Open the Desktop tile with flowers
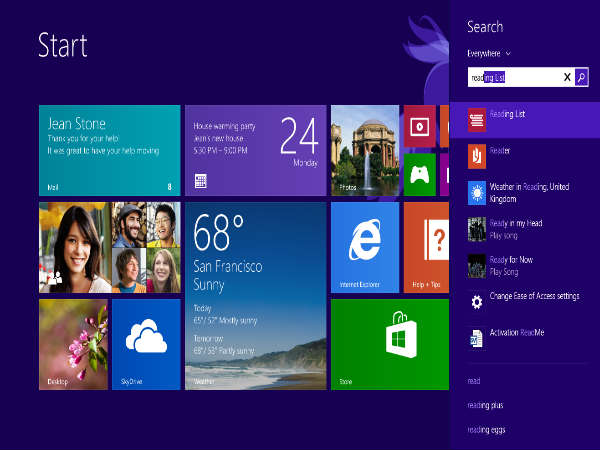The width and height of the screenshot is (600, 450). [x=73, y=343]
